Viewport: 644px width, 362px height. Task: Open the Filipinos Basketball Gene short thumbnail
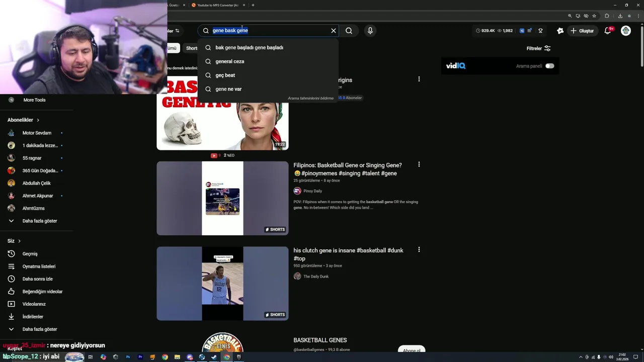coord(222,198)
